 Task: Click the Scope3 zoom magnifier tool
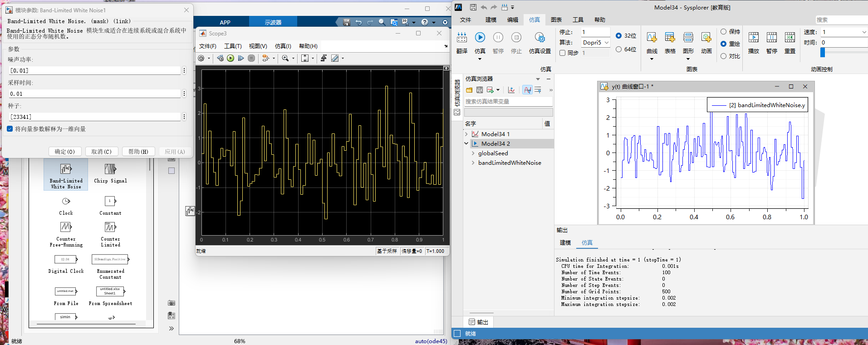pyautogui.click(x=285, y=58)
